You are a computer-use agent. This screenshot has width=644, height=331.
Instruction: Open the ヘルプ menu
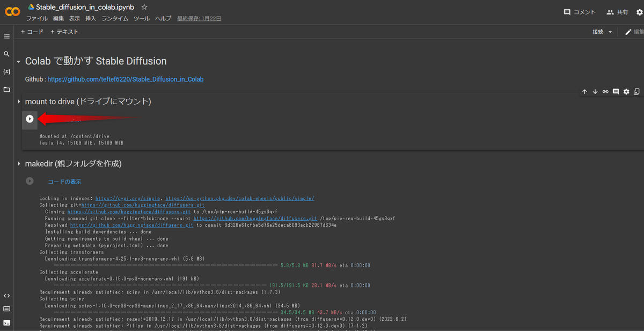coord(163,18)
